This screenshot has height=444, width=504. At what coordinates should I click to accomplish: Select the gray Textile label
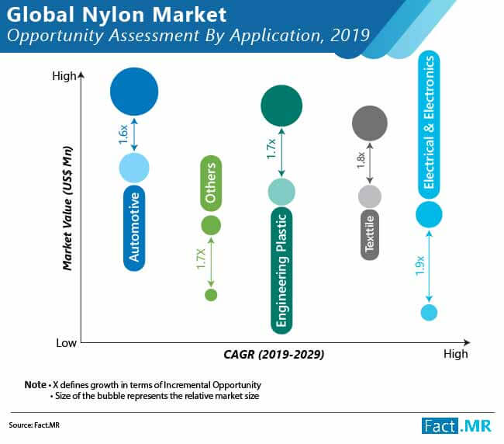(370, 234)
